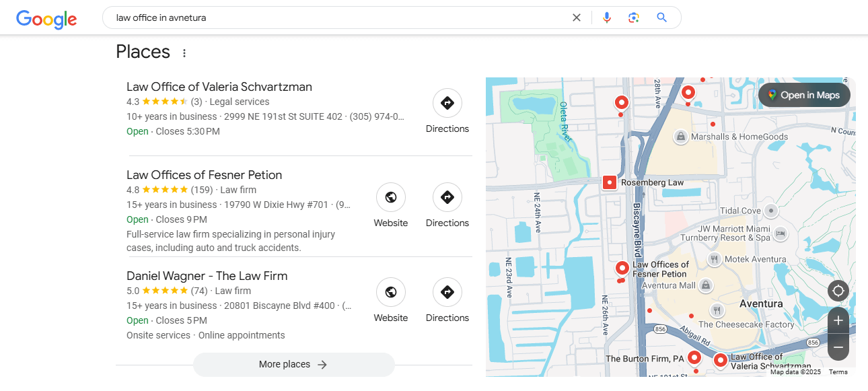Click the Biscayne Blvd road label on map
The image size is (868, 391).
(638, 231)
